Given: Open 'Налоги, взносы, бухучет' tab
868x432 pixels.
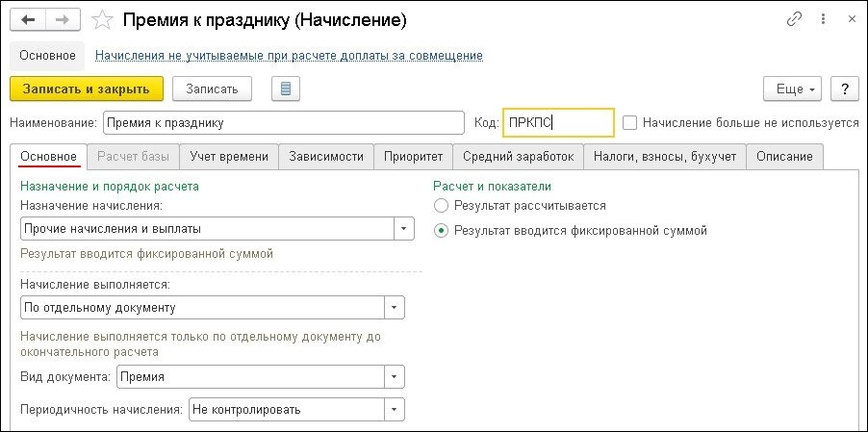Looking at the screenshot, I should coord(664,157).
